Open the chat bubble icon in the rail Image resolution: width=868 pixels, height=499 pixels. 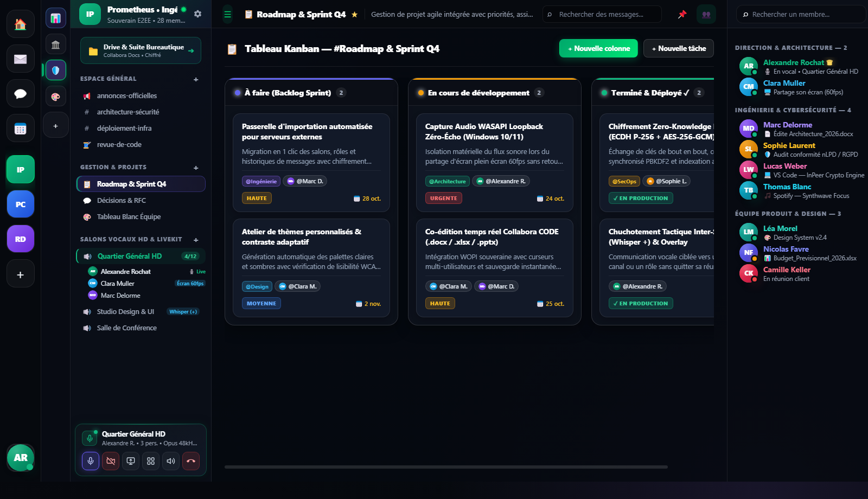(x=21, y=93)
